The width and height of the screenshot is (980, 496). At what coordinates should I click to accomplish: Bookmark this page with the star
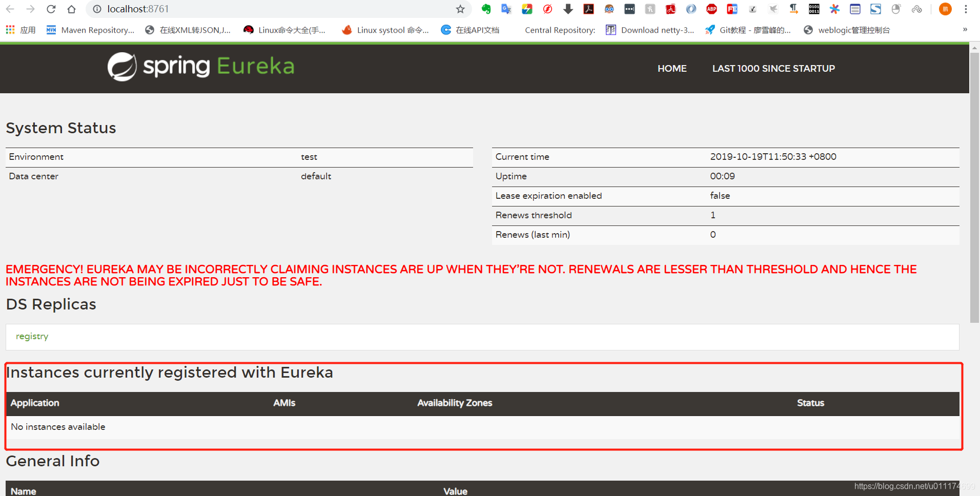pyautogui.click(x=460, y=9)
